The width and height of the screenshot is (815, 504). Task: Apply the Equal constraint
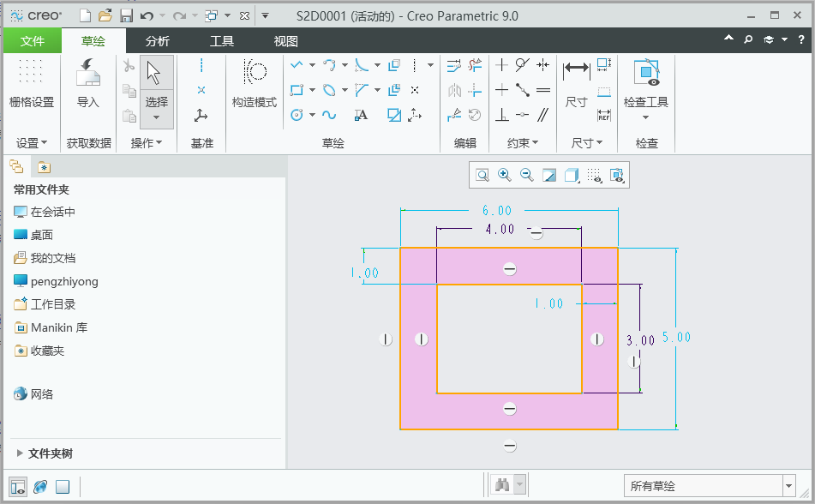pyautogui.click(x=543, y=90)
